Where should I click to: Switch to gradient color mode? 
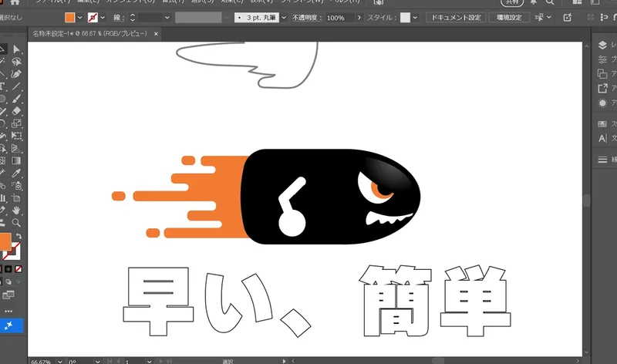(9, 269)
